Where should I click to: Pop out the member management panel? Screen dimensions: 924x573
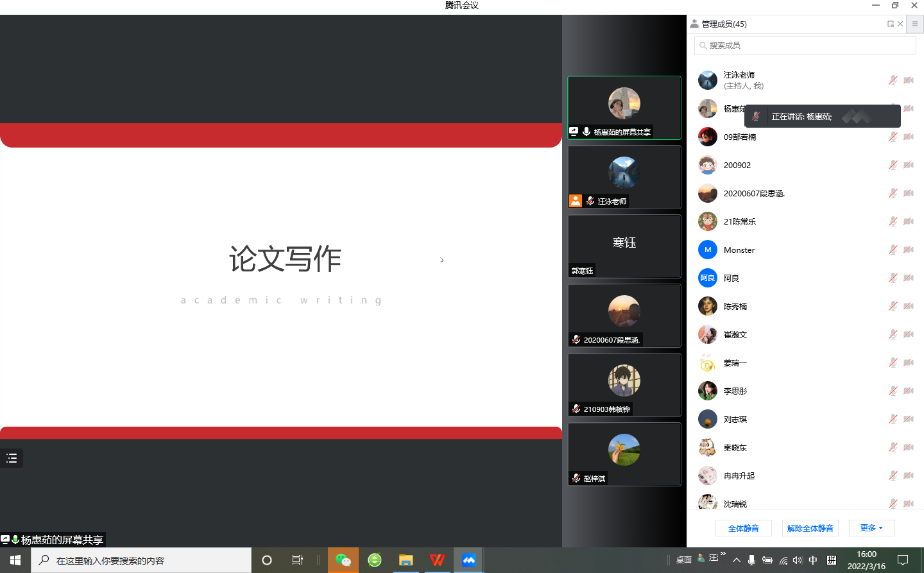[890, 24]
